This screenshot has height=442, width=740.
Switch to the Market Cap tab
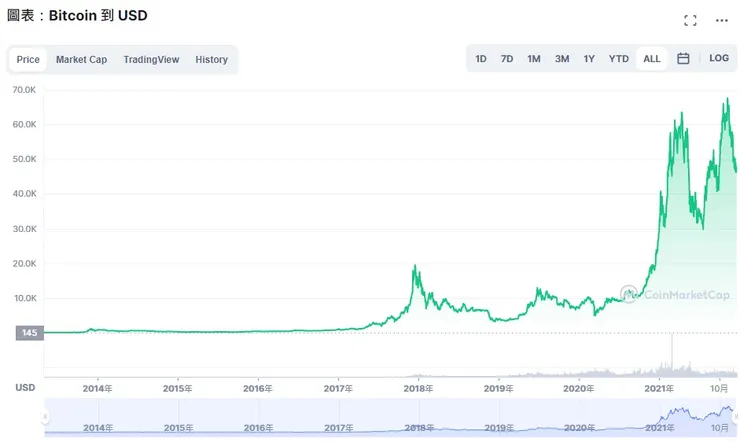pyautogui.click(x=81, y=60)
